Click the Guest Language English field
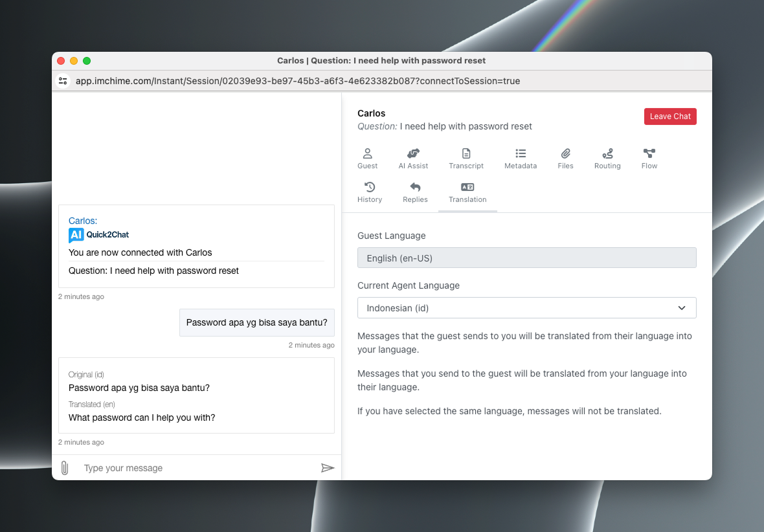The image size is (764, 532). (x=526, y=258)
